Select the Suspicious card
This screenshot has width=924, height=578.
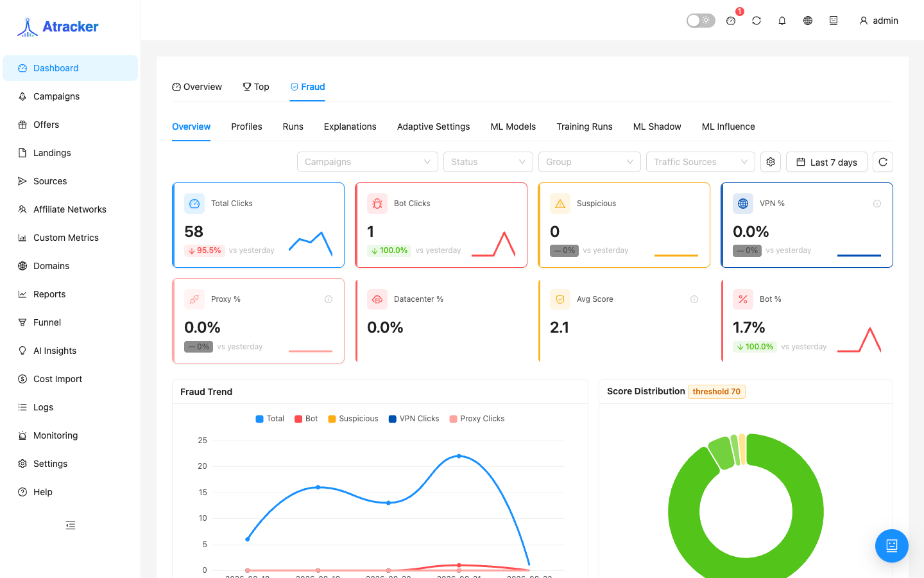624,225
